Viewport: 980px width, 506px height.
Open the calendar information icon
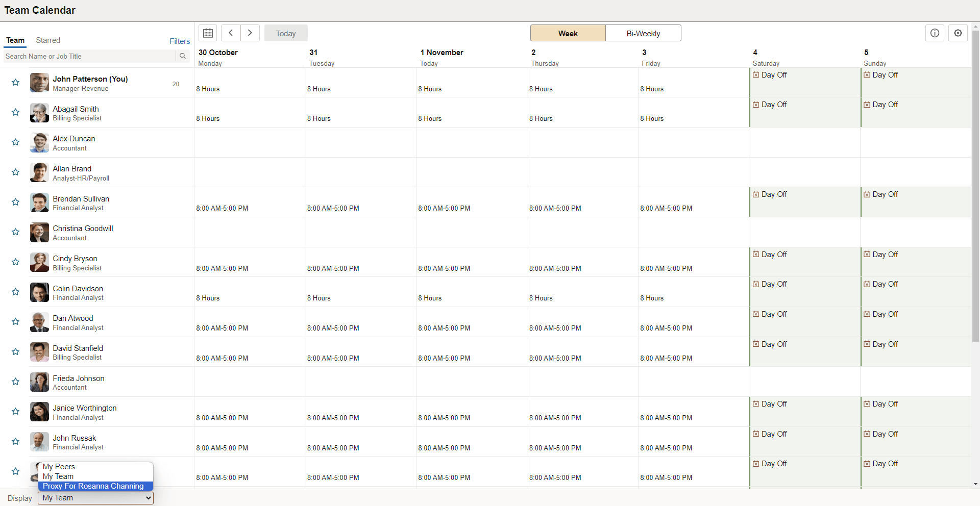coord(935,33)
